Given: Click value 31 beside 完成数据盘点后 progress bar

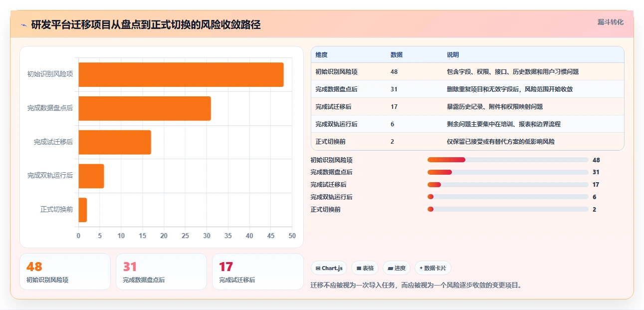Looking at the screenshot, I should 596,172.
